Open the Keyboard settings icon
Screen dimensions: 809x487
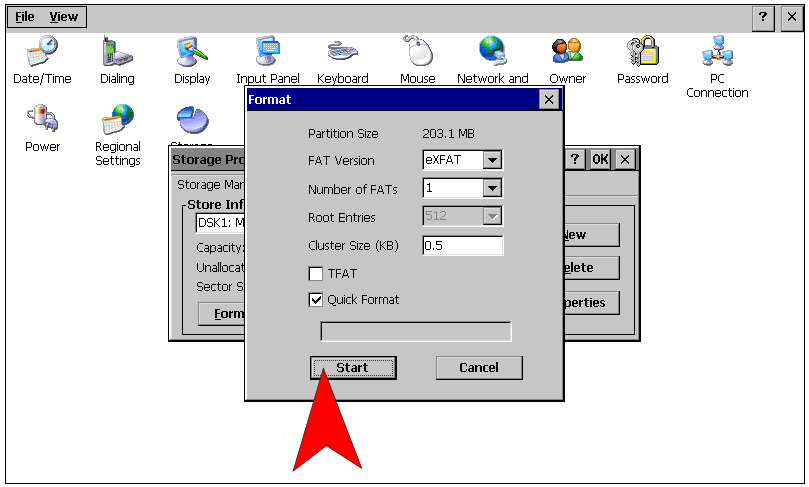[x=343, y=51]
